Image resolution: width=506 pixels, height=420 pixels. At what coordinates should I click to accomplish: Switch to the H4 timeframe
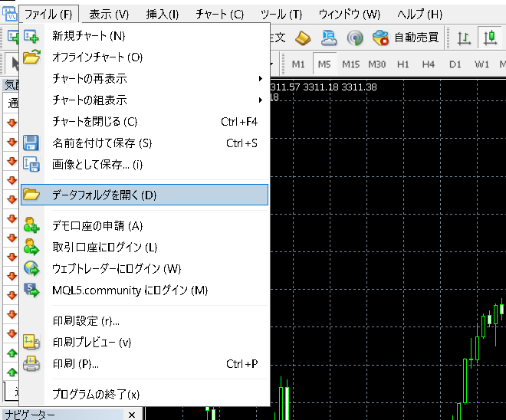428,64
